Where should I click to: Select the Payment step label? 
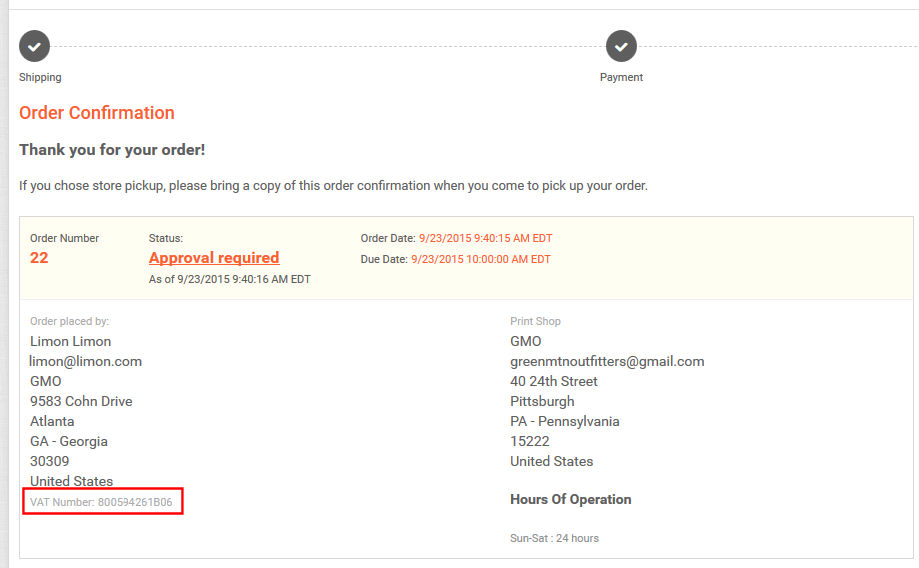coord(621,77)
